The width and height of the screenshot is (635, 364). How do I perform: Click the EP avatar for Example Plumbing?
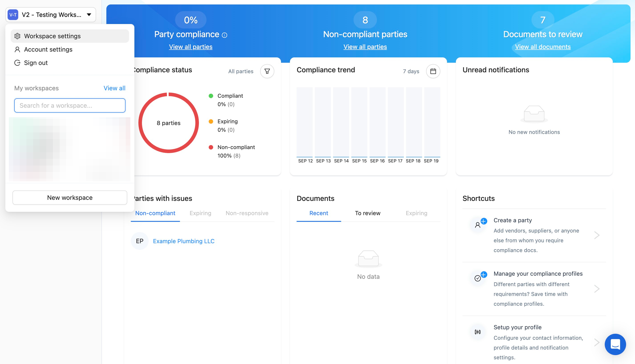(140, 241)
